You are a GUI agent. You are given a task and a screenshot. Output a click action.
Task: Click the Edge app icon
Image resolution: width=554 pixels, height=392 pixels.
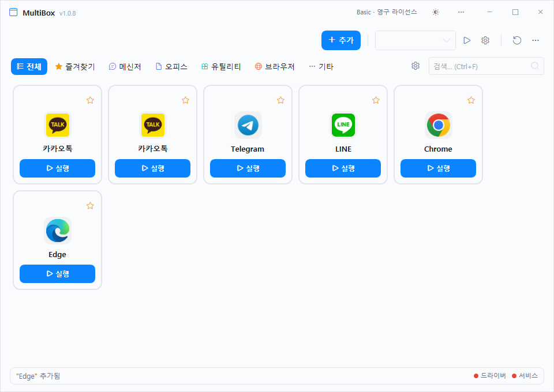coord(58,231)
